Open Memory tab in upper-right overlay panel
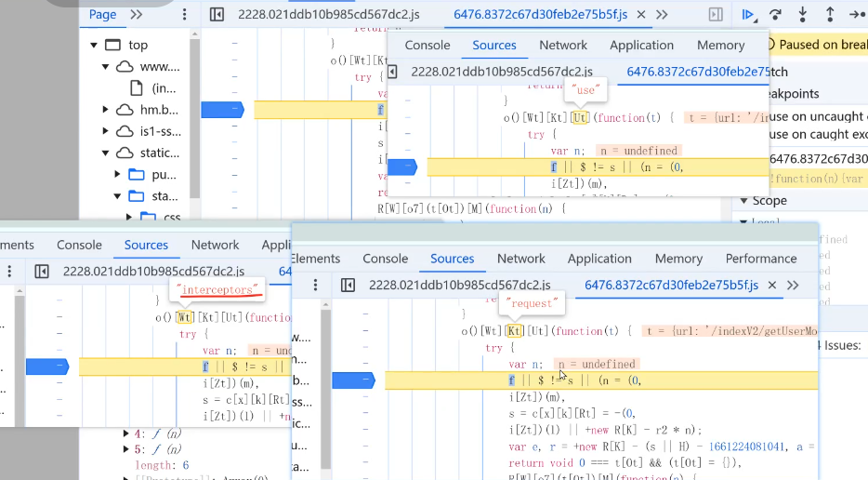Image resolution: width=868 pixels, height=480 pixels. pyautogui.click(x=721, y=45)
